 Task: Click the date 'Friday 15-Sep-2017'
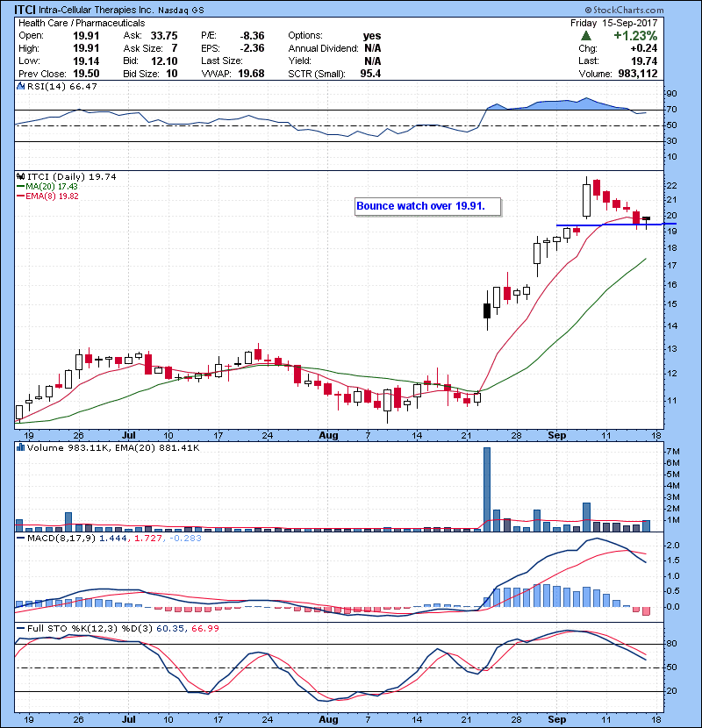[x=613, y=23]
